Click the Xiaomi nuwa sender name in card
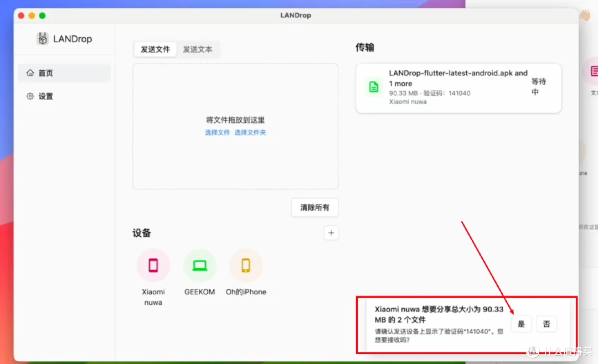 point(408,101)
